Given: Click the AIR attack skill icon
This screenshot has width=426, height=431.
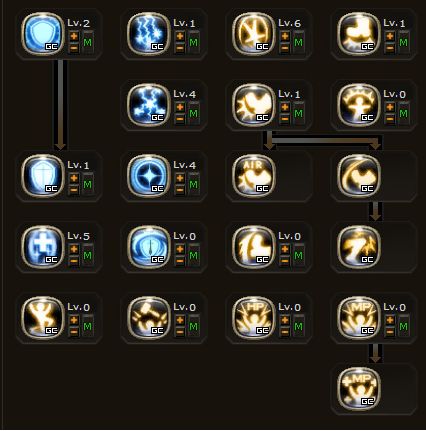Looking at the screenshot, I should (x=254, y=175).
